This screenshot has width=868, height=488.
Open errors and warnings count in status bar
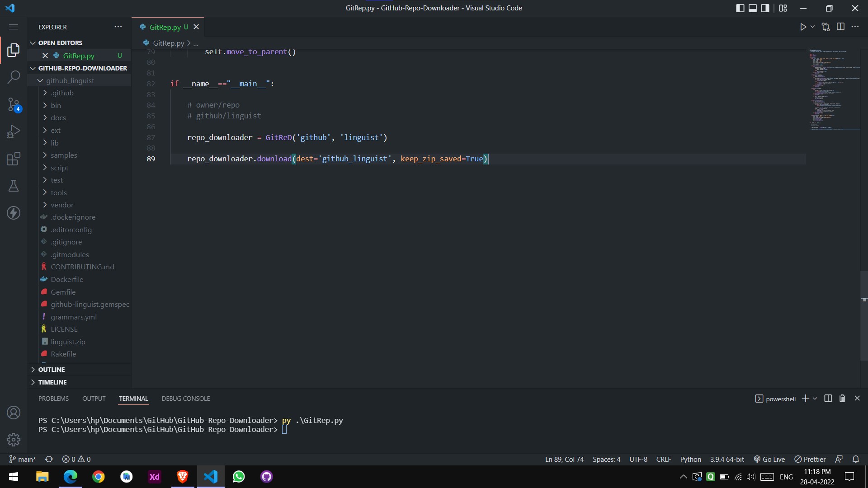(x=76, y=459)
